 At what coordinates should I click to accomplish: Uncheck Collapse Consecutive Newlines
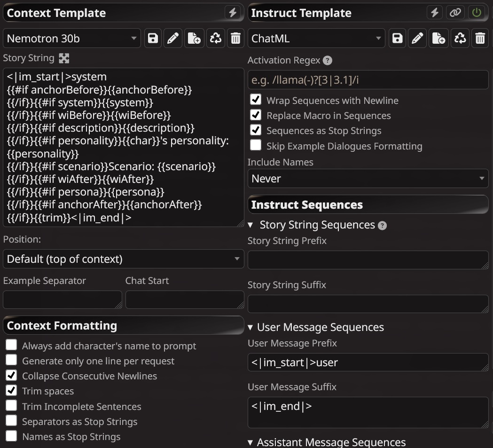(x=11, y=376)
